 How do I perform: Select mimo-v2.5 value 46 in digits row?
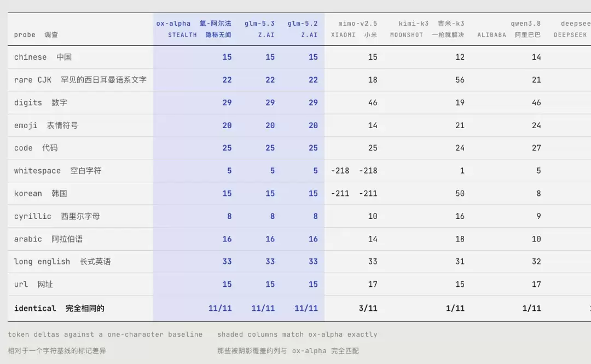click(x=373, y=102)
